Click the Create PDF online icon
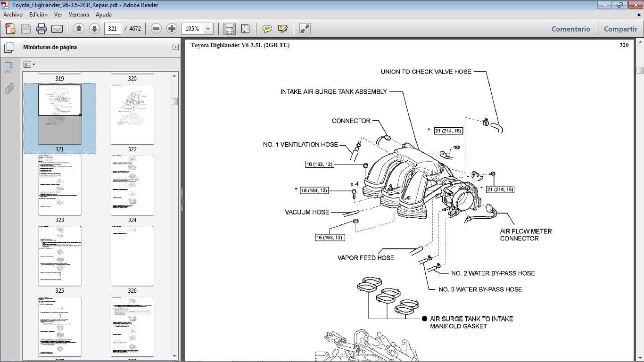The height and width of the screenshot is (362, 644). (10, 29)
